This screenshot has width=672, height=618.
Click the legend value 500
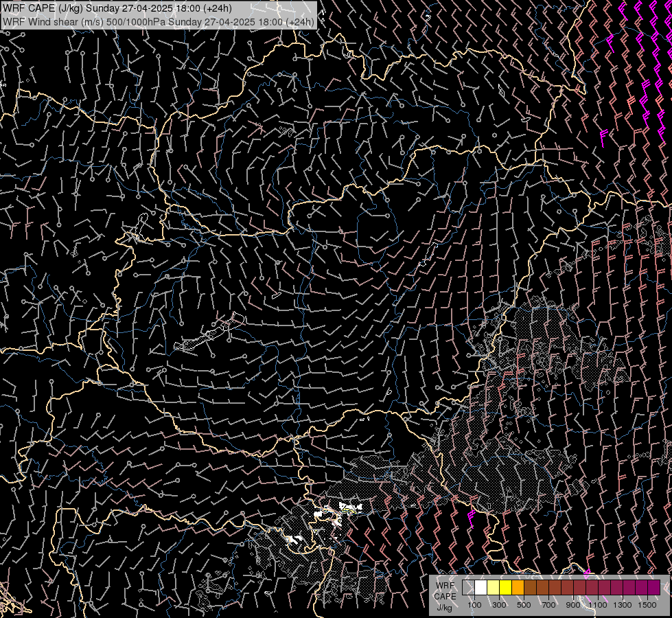(x=524, y=605)
